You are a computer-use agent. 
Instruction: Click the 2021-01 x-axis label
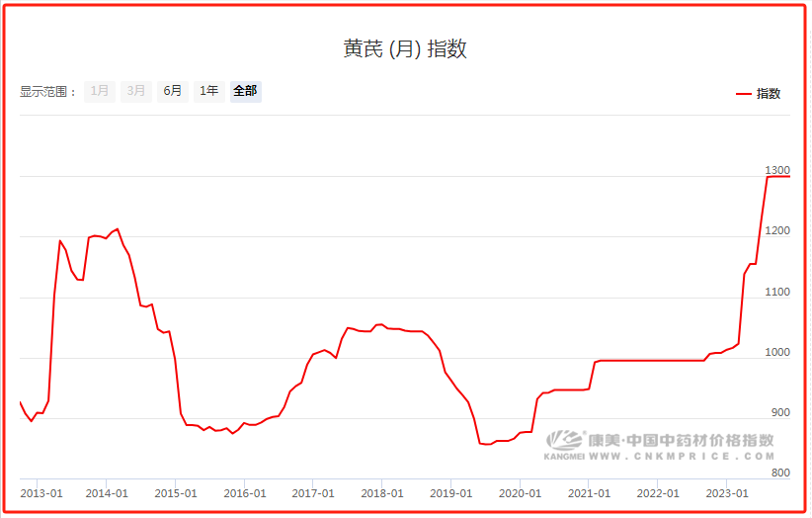(x=590, y=493)
